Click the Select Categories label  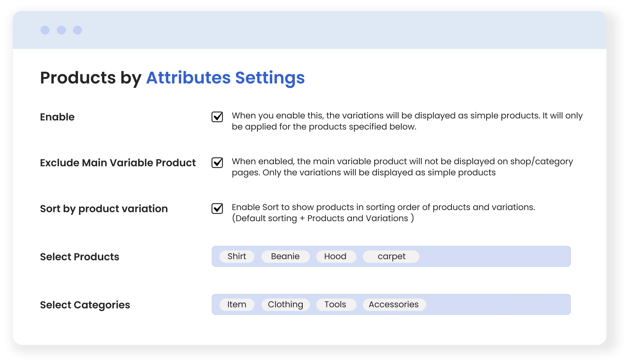click(85, 305)
